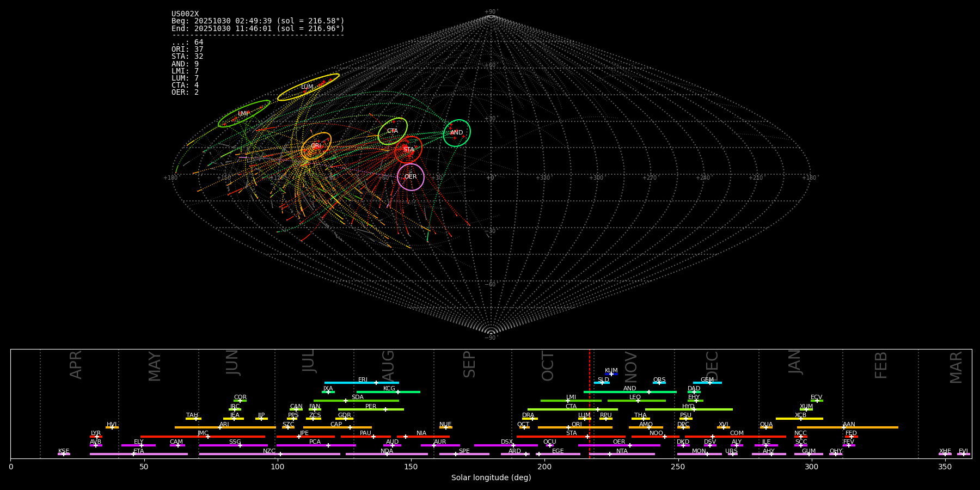The image size is (980, 490).
Task: Select the SDA shower label in the timeline
Action: pos(358,397)
